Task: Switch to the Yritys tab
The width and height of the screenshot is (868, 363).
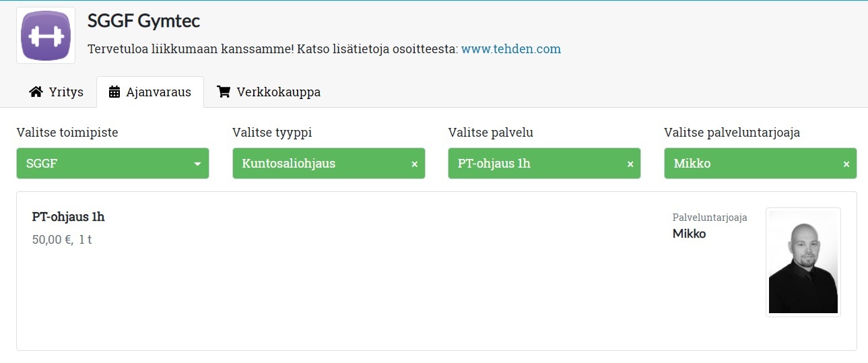Action: click(x=57, y=92)
